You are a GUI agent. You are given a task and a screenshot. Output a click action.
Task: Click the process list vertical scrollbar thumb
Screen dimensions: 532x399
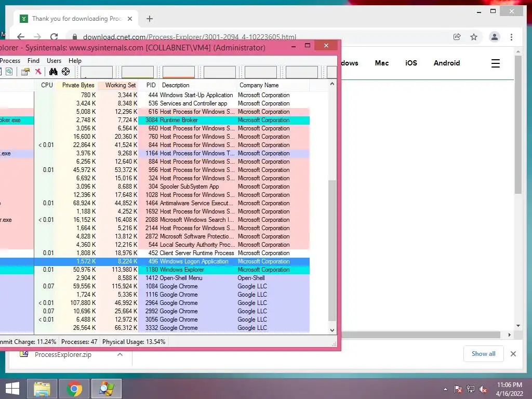pyautogui.click(x=332, y=250)
